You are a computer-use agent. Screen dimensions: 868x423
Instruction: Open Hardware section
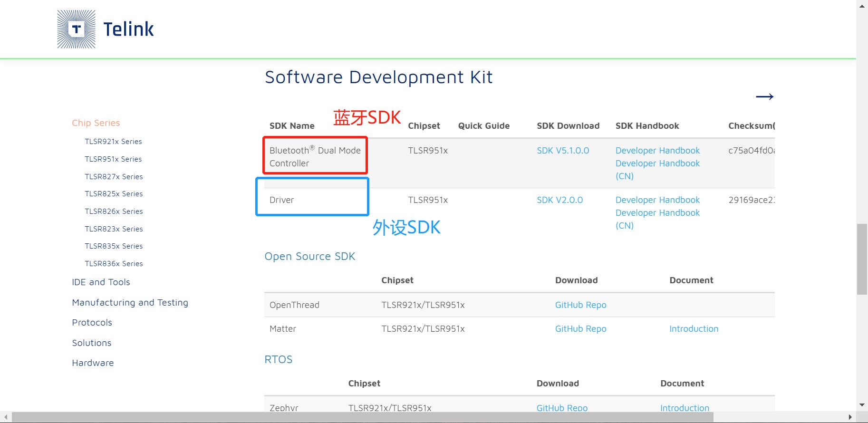click(x=93, y=363)
